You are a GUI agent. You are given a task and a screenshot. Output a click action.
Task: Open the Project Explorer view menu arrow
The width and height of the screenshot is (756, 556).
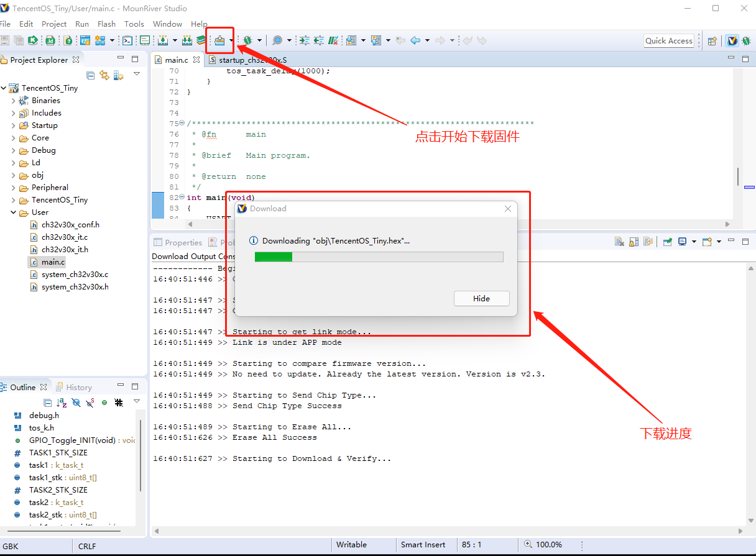137,74
